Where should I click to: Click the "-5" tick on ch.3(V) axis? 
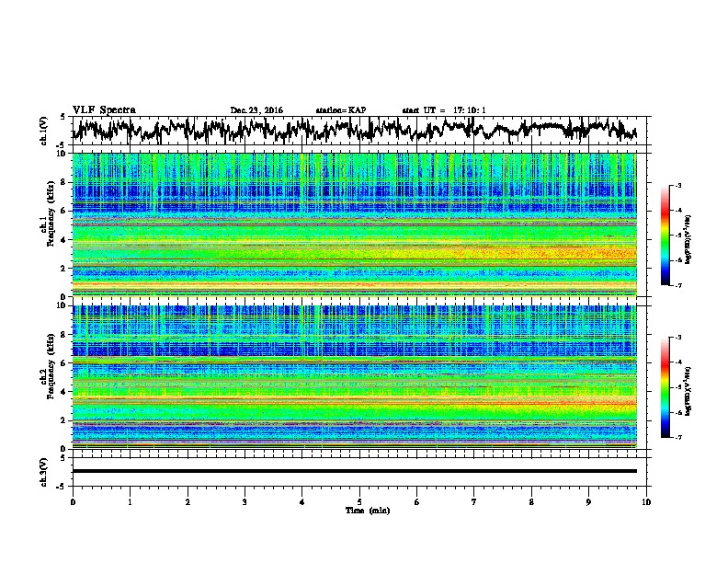point(61,487)
